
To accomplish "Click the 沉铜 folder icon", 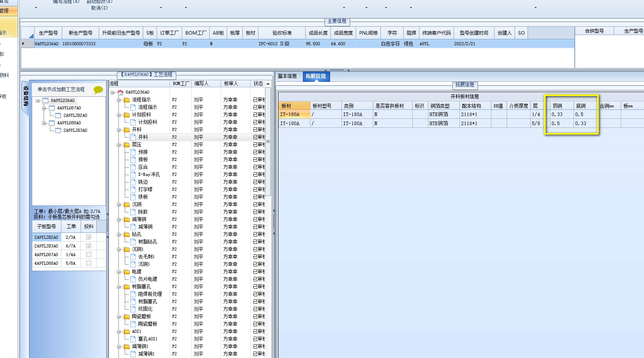I will (127, 205).
